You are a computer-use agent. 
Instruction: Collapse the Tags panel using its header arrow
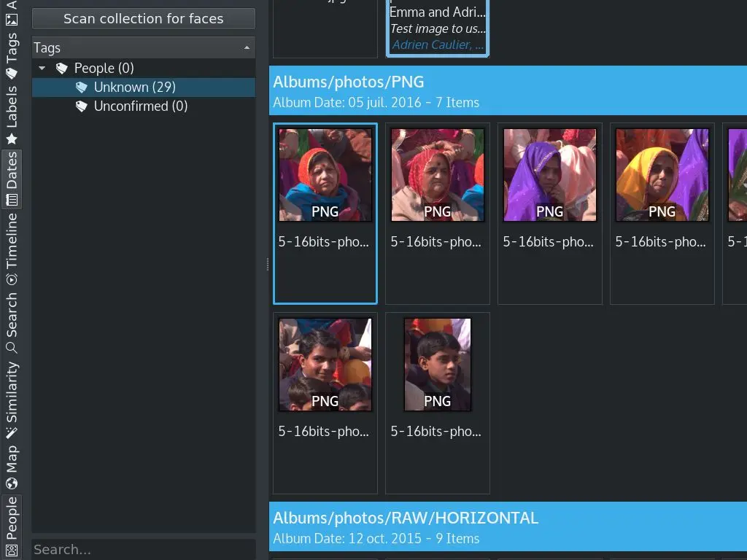pyautogui.click(x=248, y=47)
